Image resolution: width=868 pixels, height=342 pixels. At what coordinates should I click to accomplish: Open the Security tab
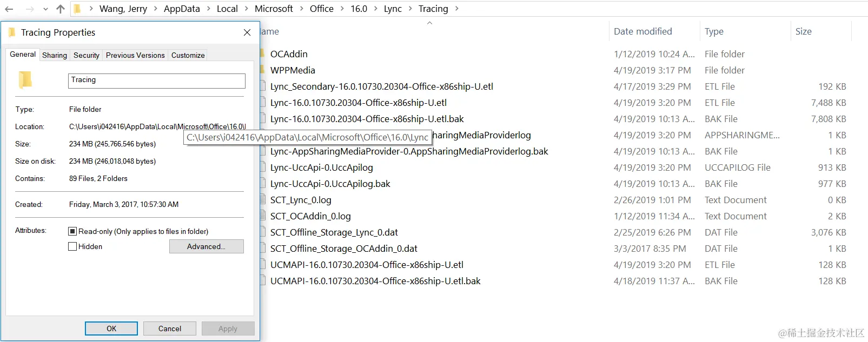point(87,55)
